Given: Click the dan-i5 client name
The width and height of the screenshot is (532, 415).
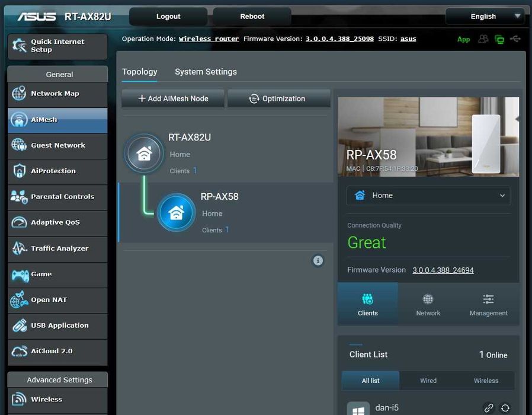Looking at the screenshot, I should pos(387,407).
